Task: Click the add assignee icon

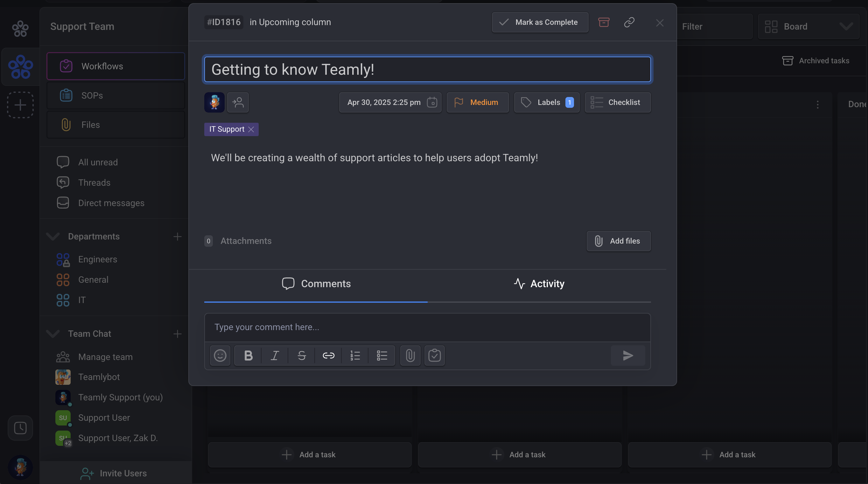Action: pos(238,102)
